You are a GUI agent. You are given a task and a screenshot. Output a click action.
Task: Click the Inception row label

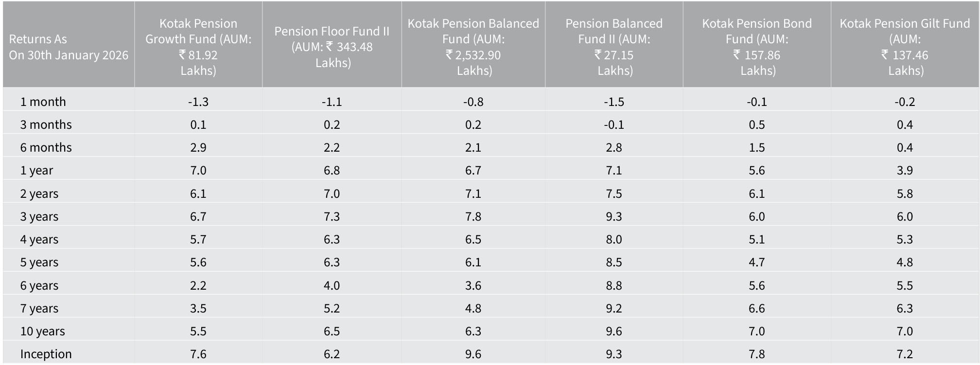pyautogui.click(x=46, y=354)
